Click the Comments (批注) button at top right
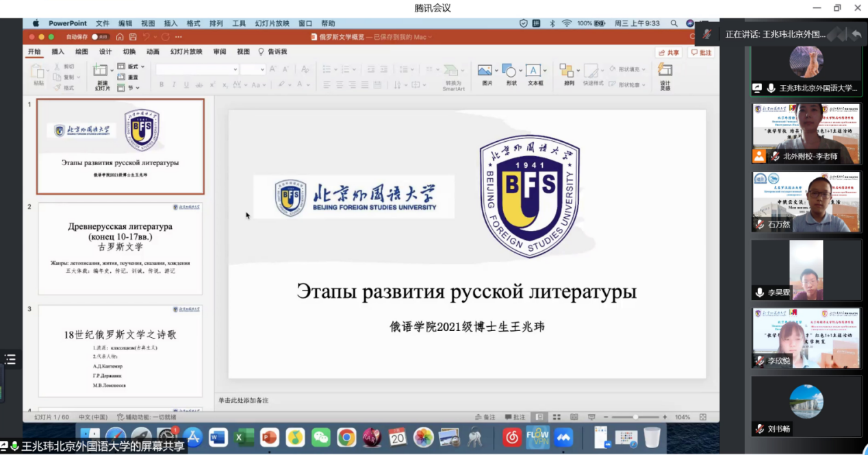 (x=701, y=53)
